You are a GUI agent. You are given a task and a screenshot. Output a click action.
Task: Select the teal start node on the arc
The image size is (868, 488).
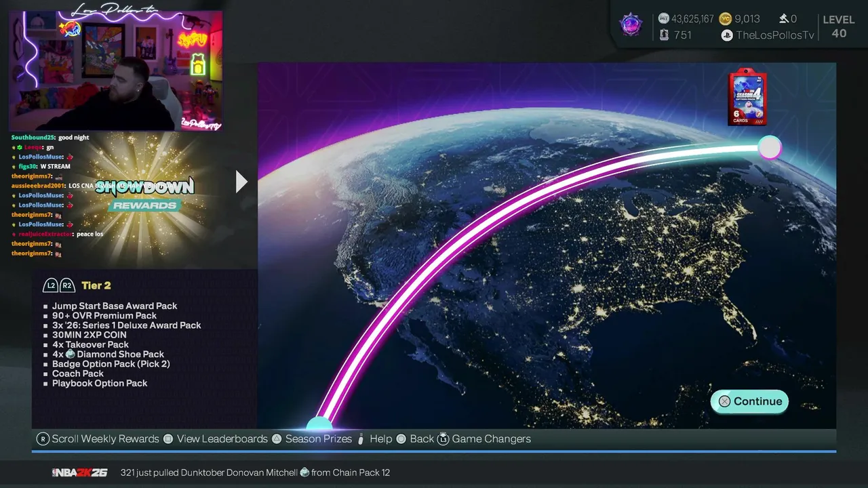319,424
